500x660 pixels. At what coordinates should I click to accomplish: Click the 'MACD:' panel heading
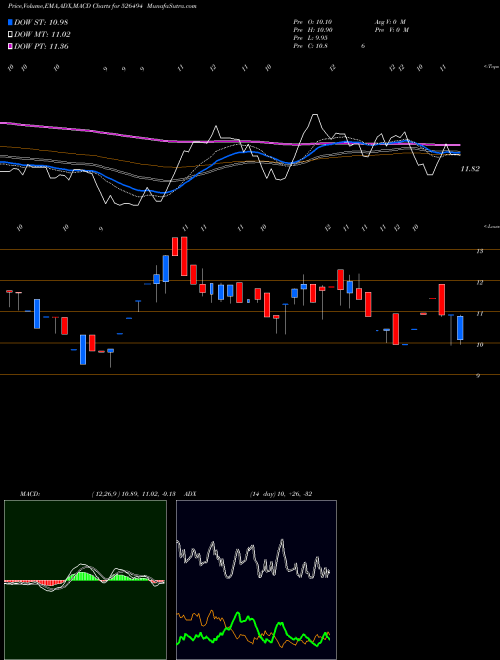click(29, 494)
